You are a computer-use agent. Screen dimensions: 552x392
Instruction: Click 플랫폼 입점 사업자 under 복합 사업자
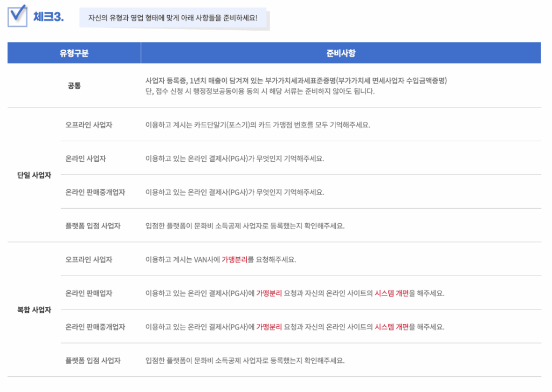[93, 361]
